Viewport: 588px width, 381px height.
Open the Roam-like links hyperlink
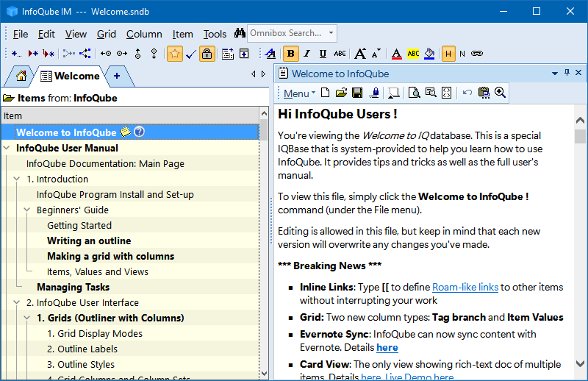[465, 287]
